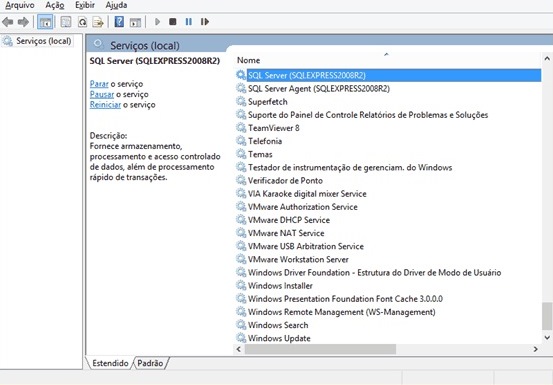This screenshot has height=385, width=553.
Task: Switch to the Estendido tab
Action: 110,363
